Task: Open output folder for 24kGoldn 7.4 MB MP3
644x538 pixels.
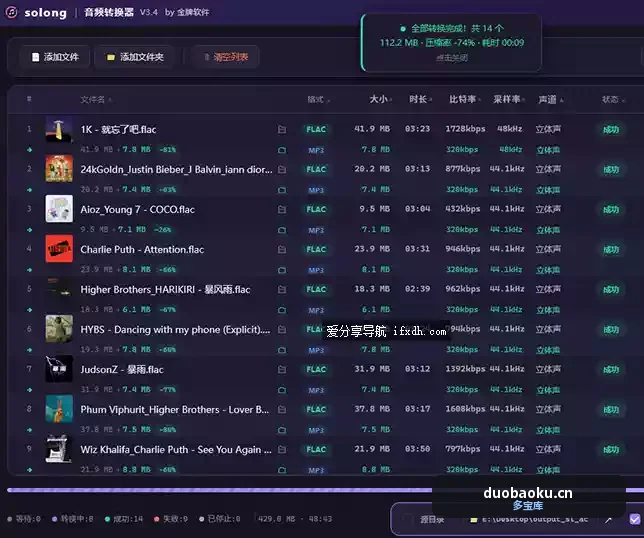Action: [282, 190]
